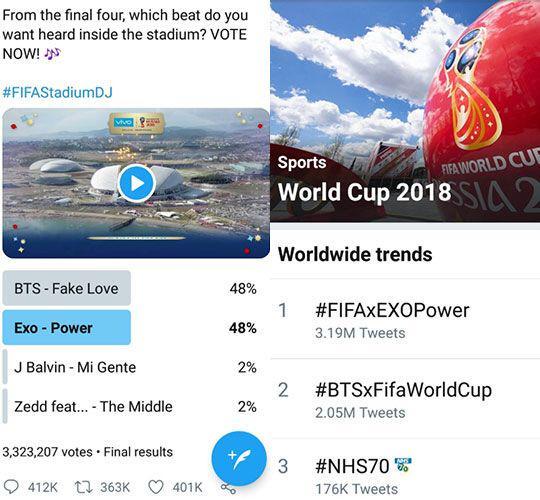Tap the Worldwide trends heading

pyautogui.click(x=355, y=254)
